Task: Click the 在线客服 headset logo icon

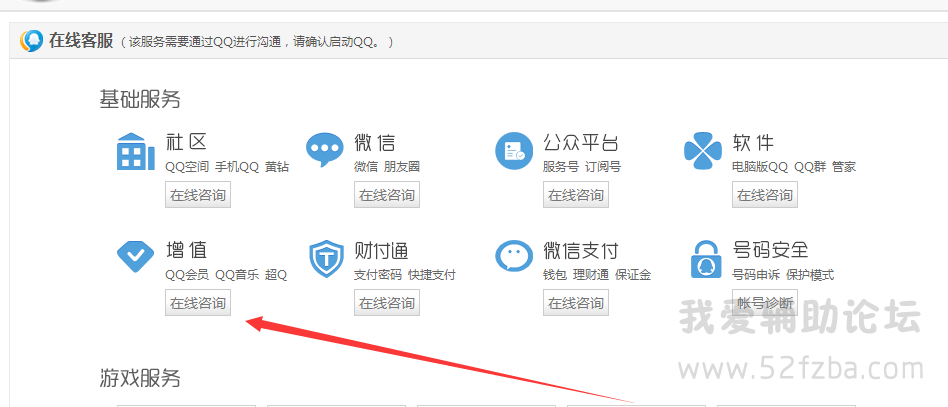Action: click(31, 41)
